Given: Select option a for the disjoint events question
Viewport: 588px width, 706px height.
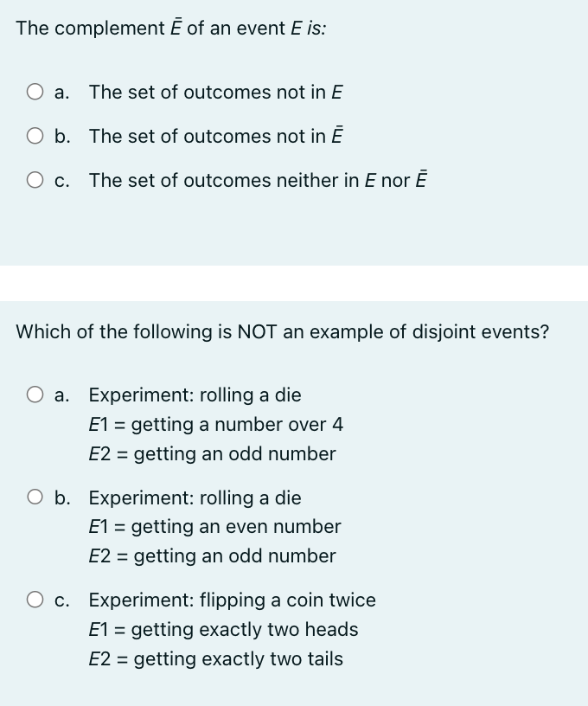Looking at the screenshot, I should click(35, 395).
